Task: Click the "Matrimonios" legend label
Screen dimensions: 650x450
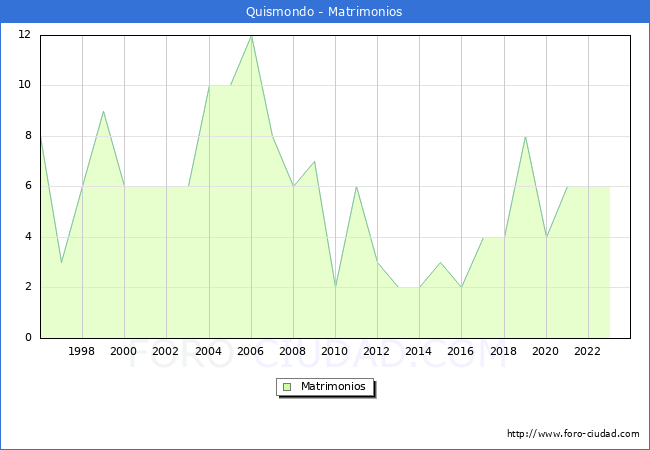Action: pyautogui.click(x=333, y=387)
